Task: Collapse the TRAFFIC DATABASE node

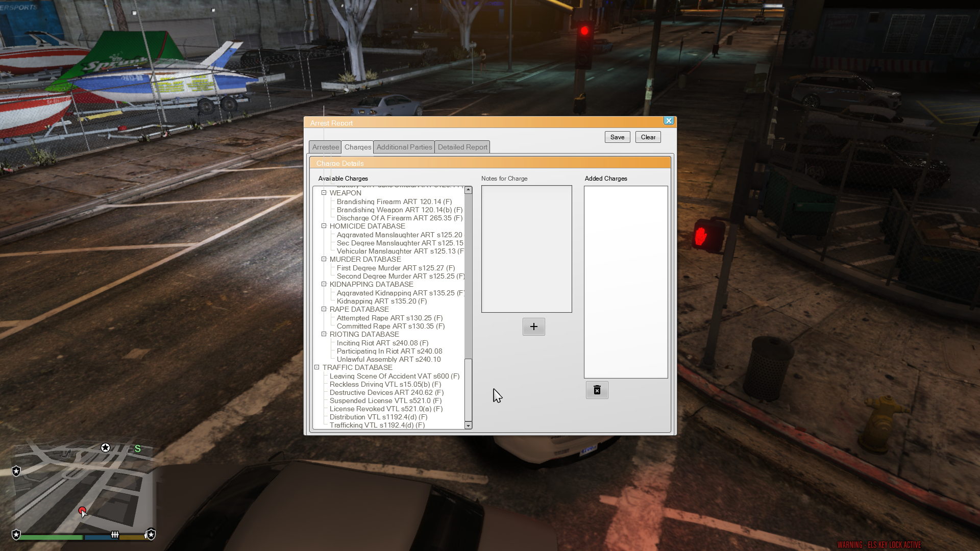Action: point(316,367)
